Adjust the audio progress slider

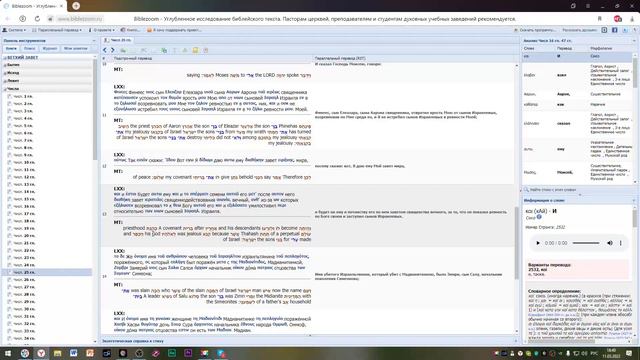[586, 243]
